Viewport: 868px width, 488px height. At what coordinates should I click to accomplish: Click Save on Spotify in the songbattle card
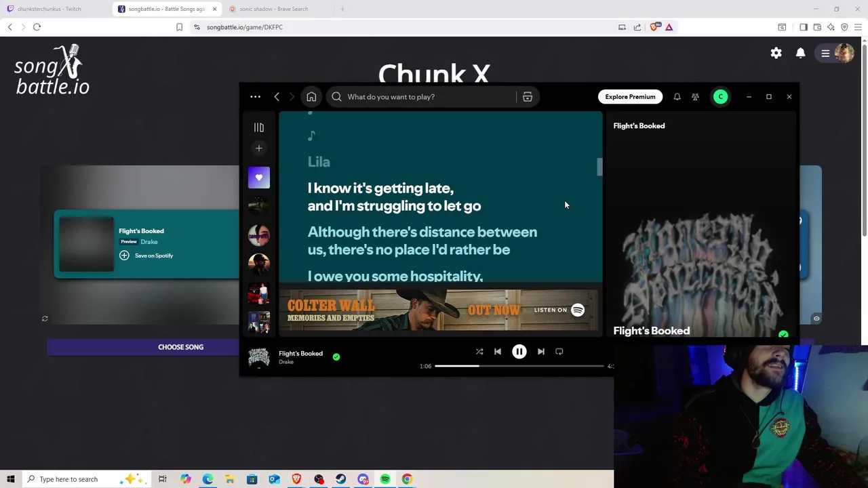tap(146, 256)
